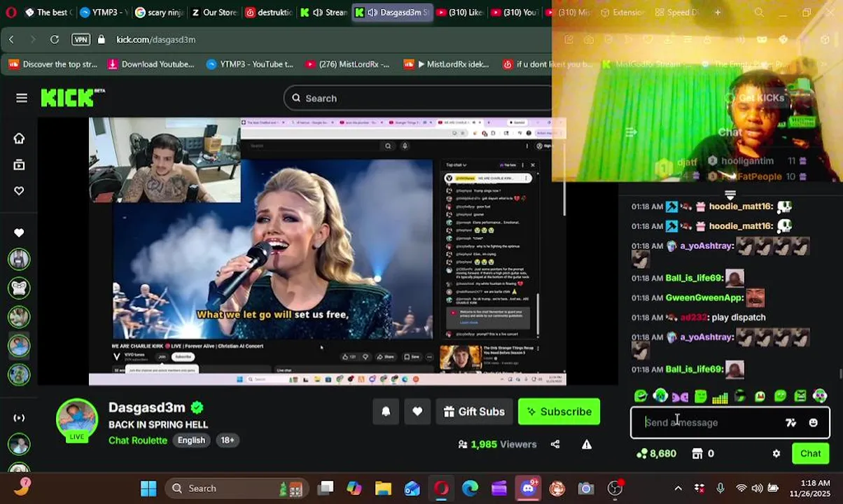Image resolution: width=843 pixels, height=504 pixels.
Task: Open the Opera menu logo
Action: [10, 13]
